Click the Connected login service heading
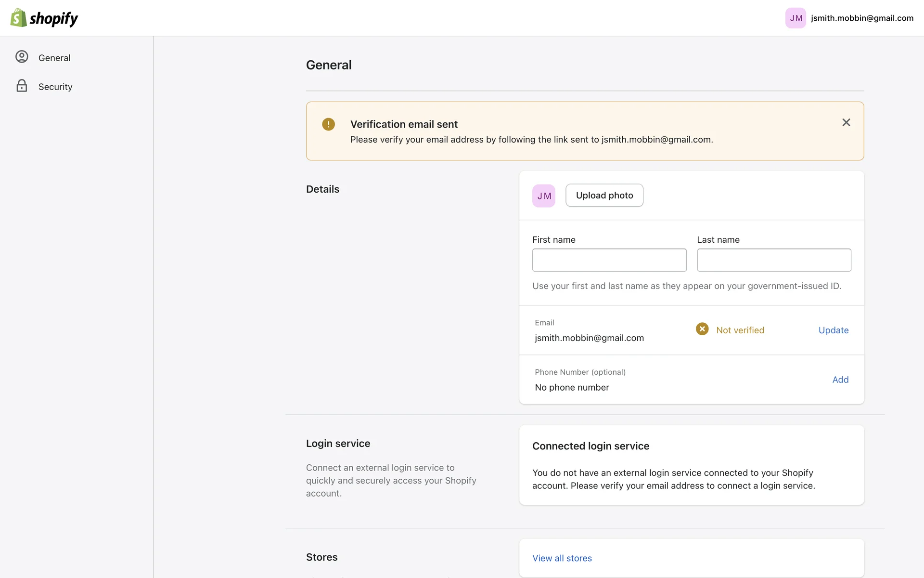This screenshot has width=924, height=578. [x=590, y=446]
